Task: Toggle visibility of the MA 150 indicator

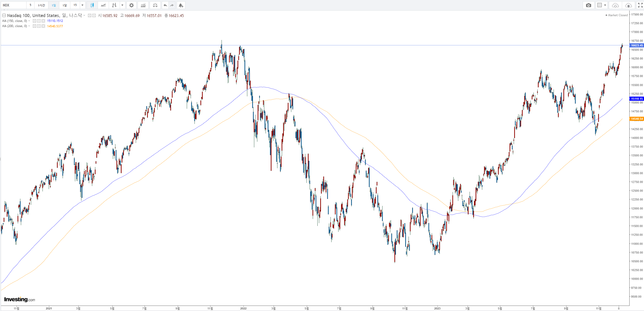Action: tap(35, 21)
